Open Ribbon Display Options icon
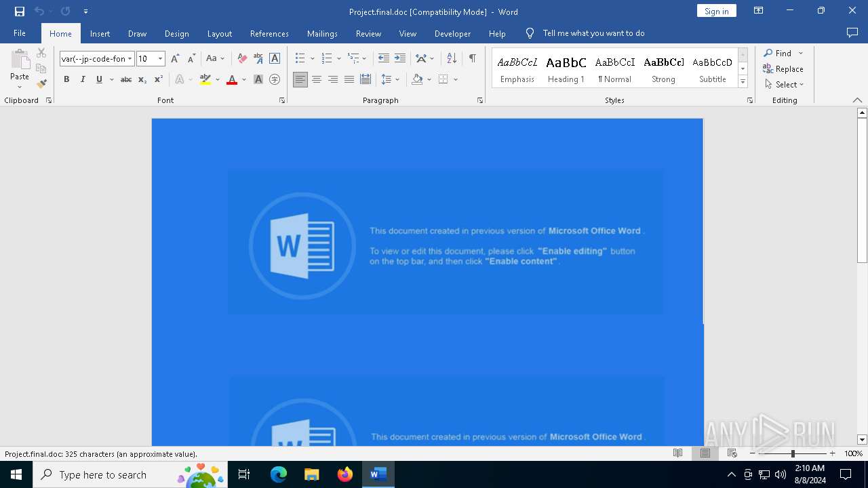The height and width of the screenshot is (488, 868). click(759, 11)
